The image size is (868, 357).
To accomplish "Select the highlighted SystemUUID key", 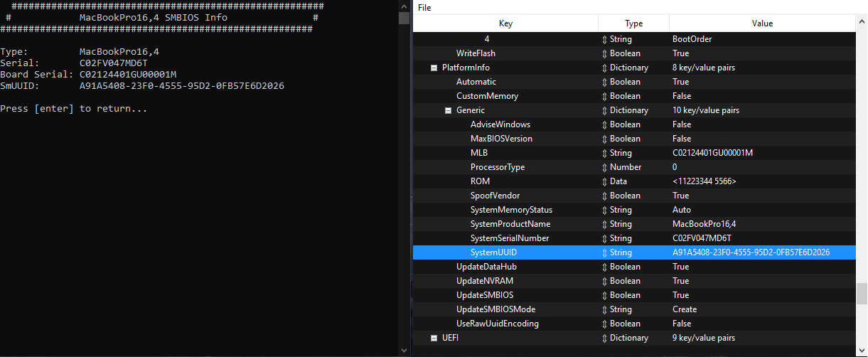I will point(493,252).
